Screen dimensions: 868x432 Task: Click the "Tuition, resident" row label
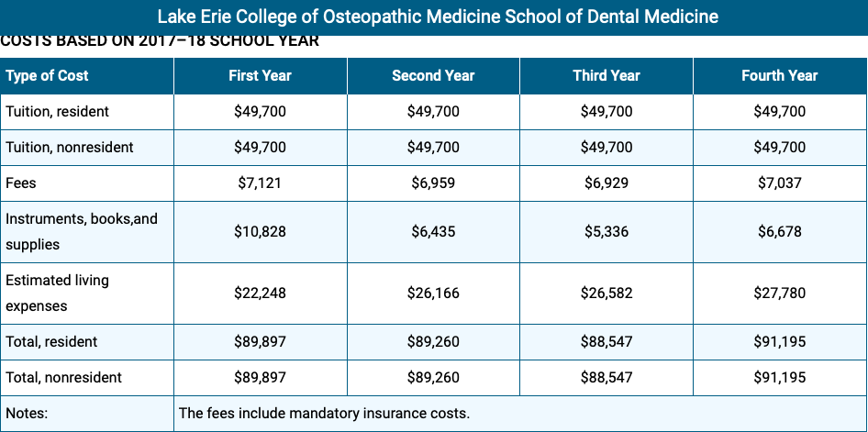tap(57, 111)
